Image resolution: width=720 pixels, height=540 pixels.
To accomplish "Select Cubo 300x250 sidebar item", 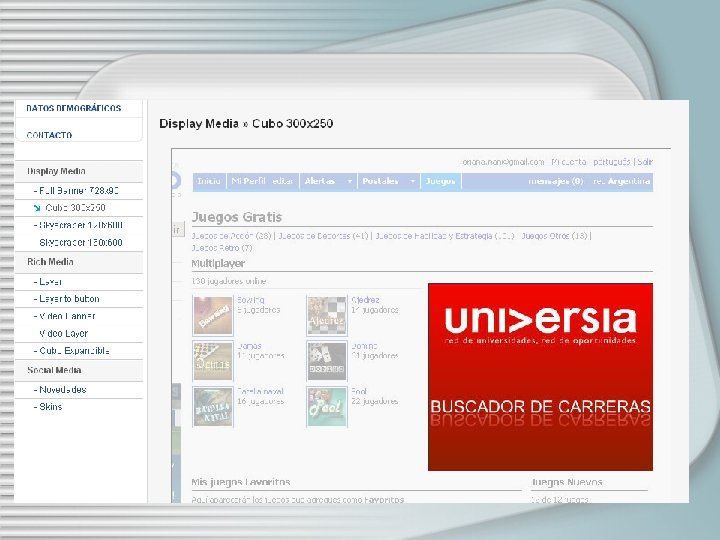I will (75, 208).
